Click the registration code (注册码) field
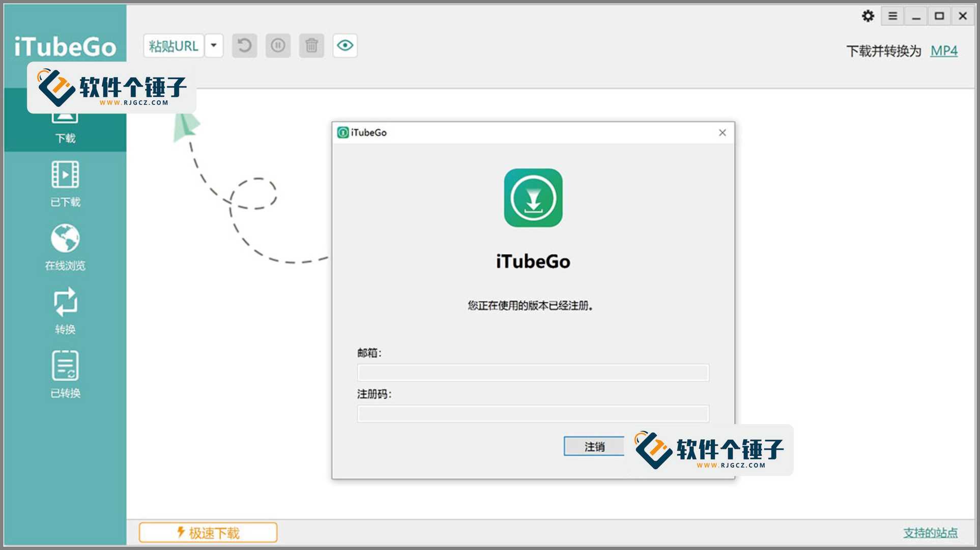 coord(533,414)
